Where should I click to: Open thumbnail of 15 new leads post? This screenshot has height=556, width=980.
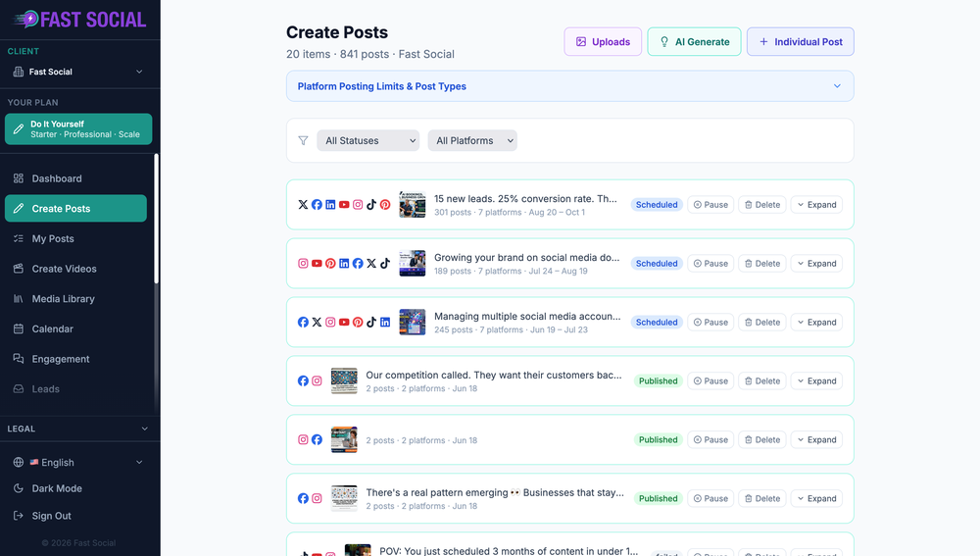(x=413, y=205)
